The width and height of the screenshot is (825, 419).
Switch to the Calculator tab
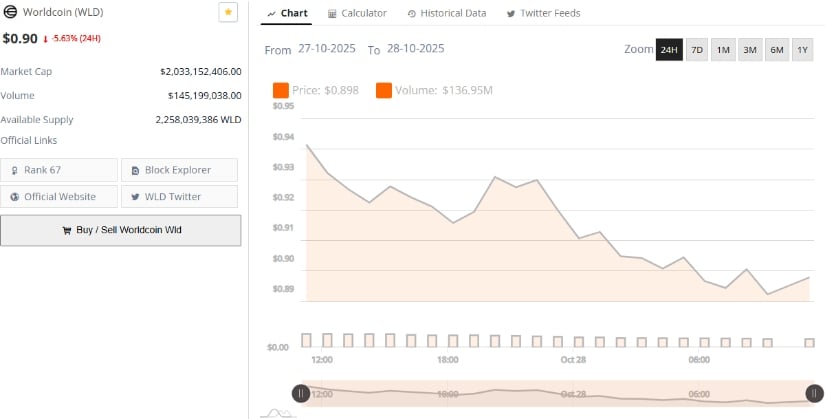click(358, 13)
